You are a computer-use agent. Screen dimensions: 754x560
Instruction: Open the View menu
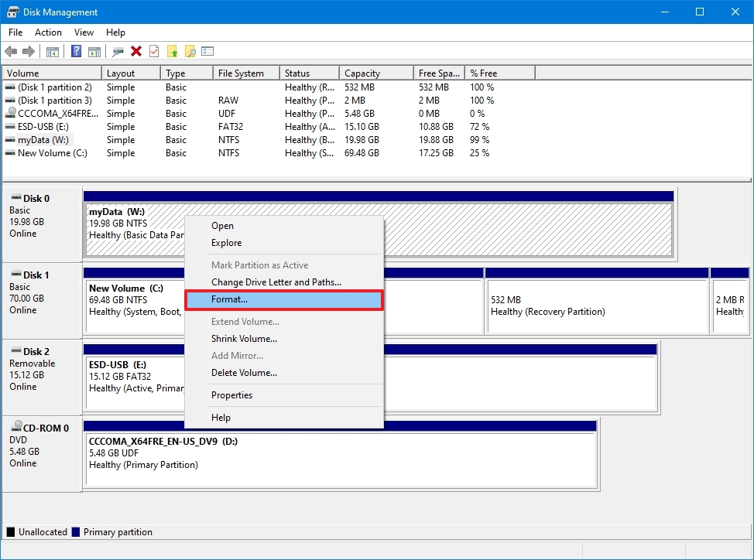84,32
